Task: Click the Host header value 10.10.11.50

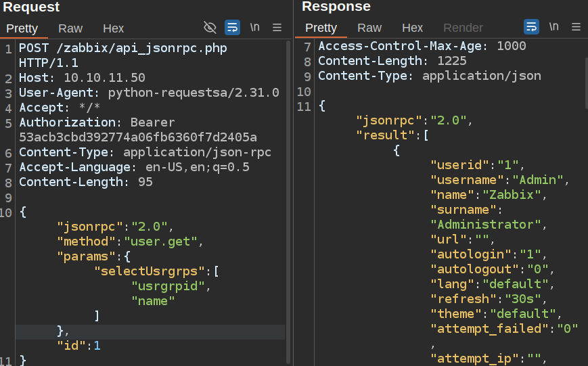Action: 104,78
